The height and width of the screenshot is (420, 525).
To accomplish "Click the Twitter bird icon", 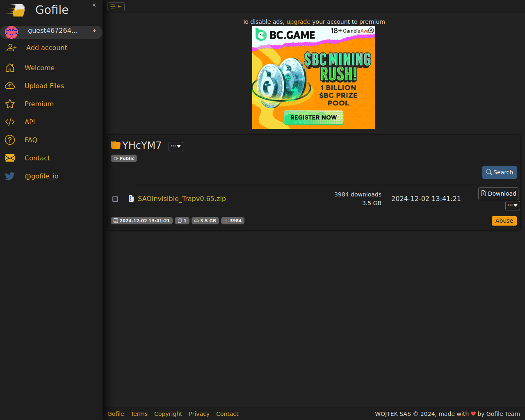I will [x=10, y=176].
